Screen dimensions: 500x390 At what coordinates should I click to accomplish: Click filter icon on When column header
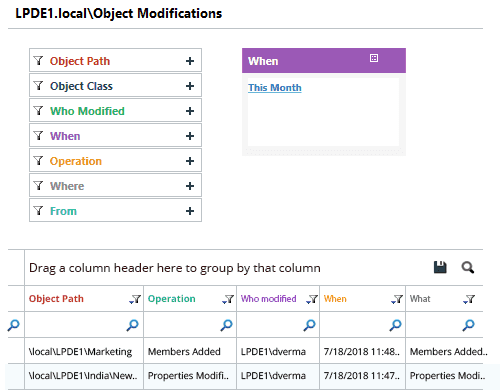[x=397, y=299]
